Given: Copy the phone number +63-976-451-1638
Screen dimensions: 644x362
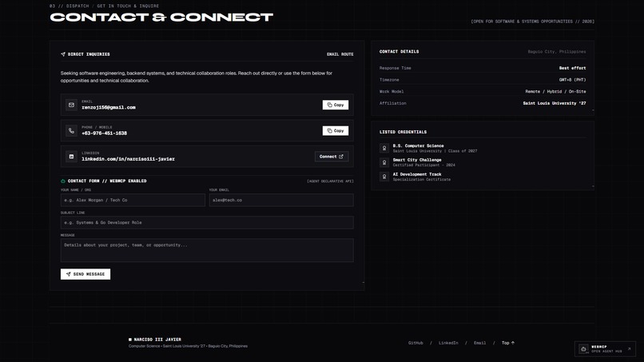Looking at the screenshot, I should (x=335, y=131).
